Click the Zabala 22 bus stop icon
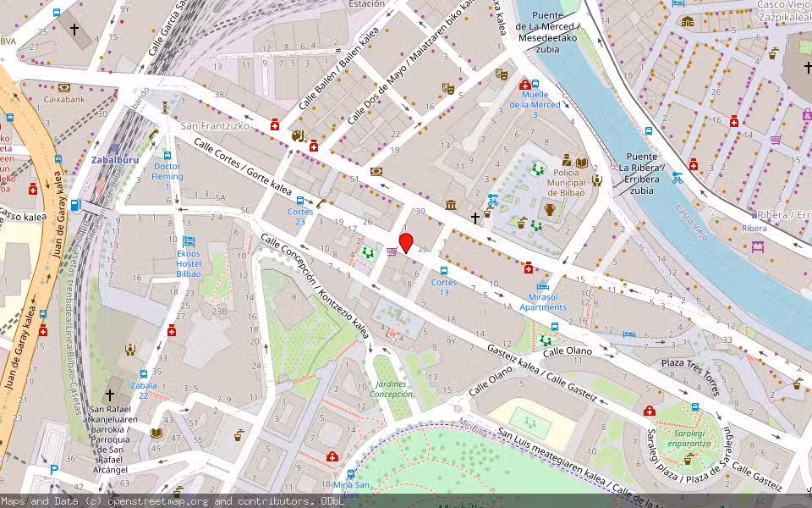Image resolution: width=812 pixels, height=508 pixels. [x=144, y=373]
